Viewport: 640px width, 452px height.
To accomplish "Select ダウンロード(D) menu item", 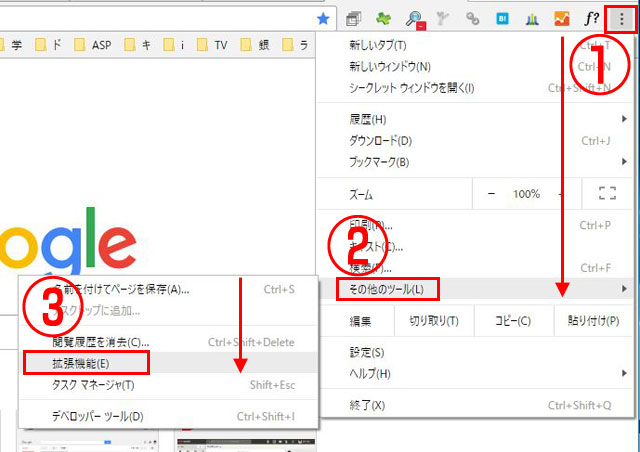I will click(x=476, y=141).
